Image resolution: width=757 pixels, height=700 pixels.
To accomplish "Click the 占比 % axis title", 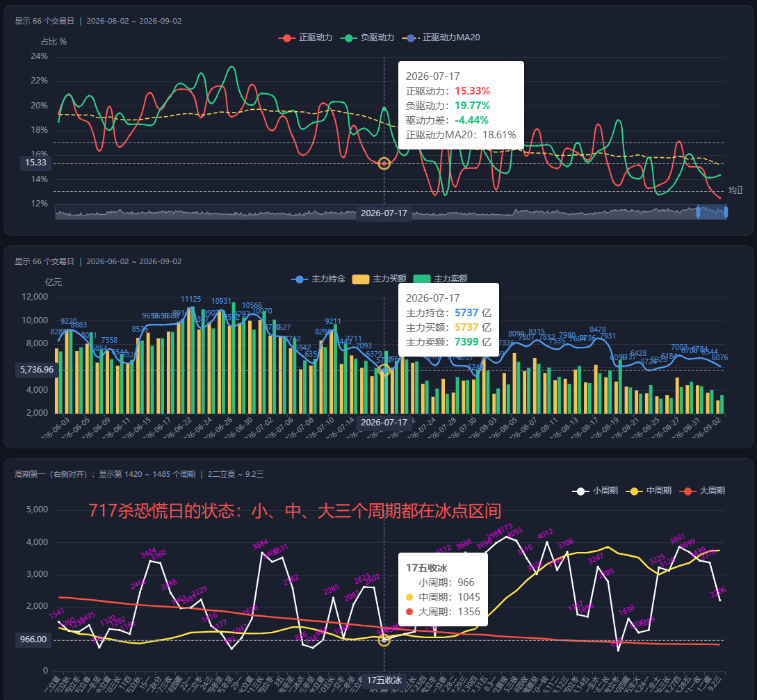I will (54, 42).
